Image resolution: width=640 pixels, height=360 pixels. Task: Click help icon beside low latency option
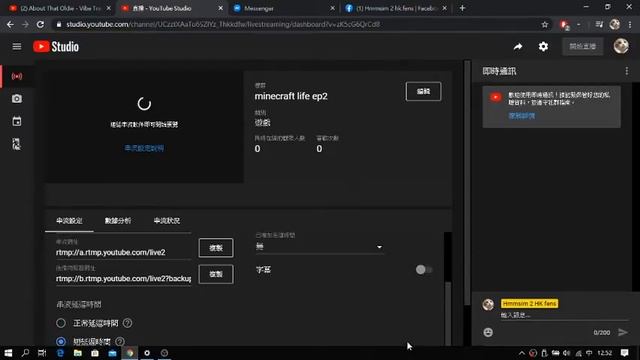[120, 341]
